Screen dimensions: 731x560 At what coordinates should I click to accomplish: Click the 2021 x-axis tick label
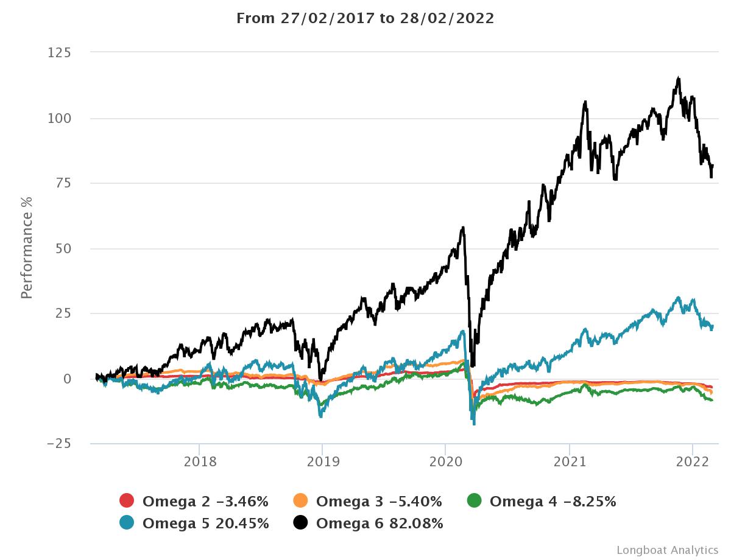569,461
